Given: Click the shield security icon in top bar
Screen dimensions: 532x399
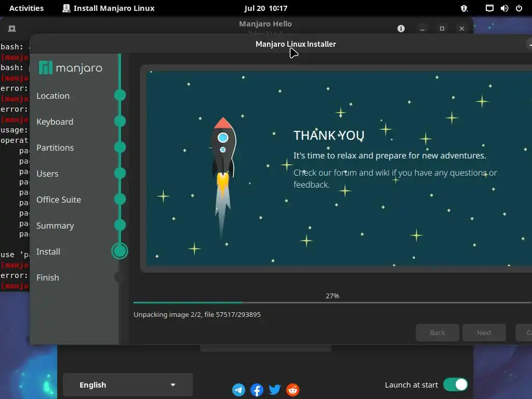Looking at the screenshot, I should click(x=464, y=8).
